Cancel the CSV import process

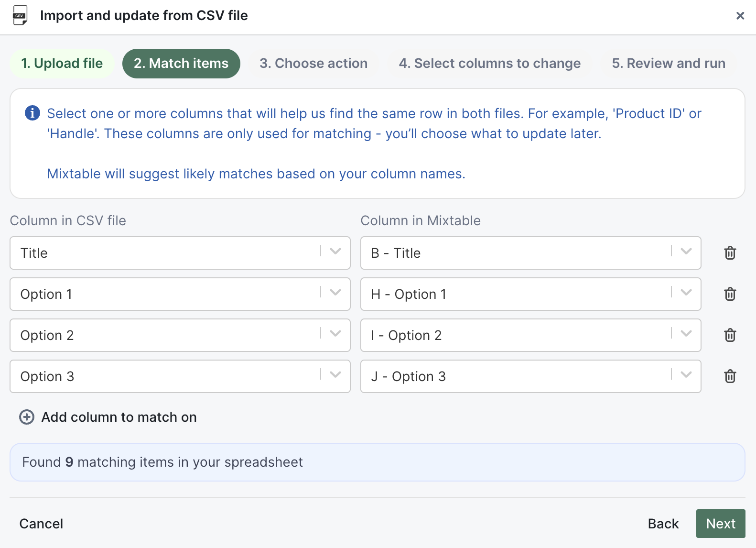41,524
